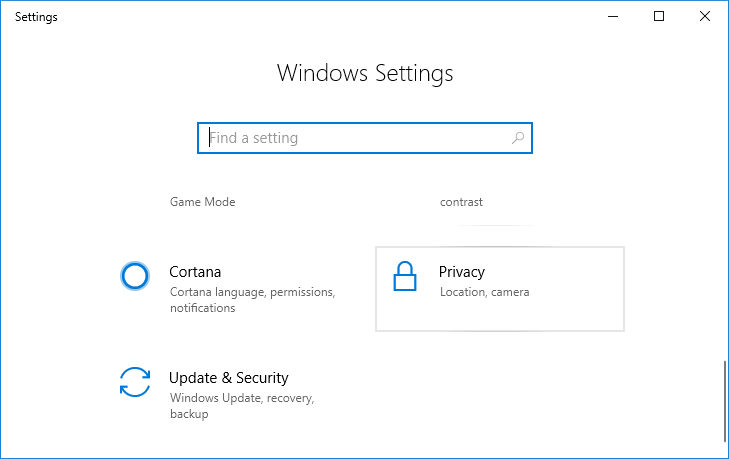
Task: Click the magnifier icon in the search box
Action: [518, 138]
